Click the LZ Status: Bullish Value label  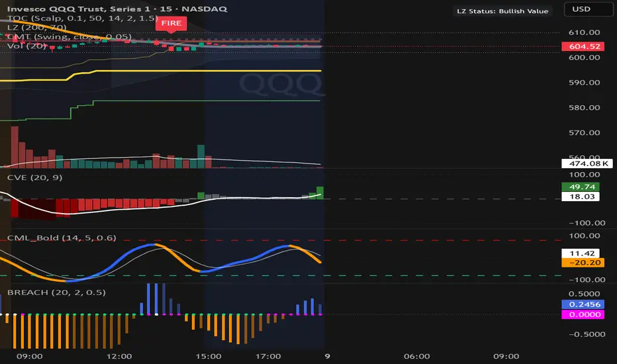(x=502, y=11)
